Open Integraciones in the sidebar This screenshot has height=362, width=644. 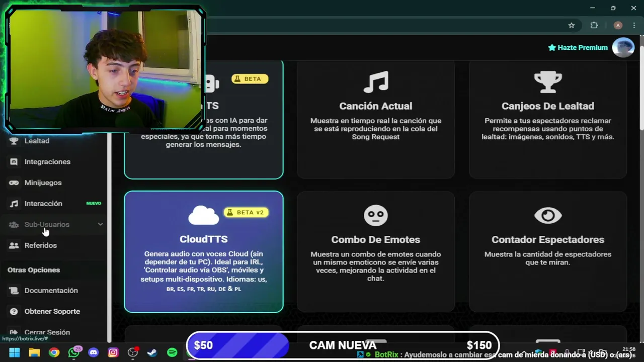[41, 162]
